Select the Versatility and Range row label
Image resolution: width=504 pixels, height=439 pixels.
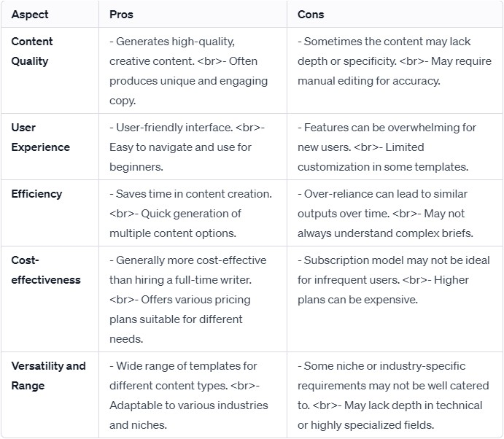49,376
